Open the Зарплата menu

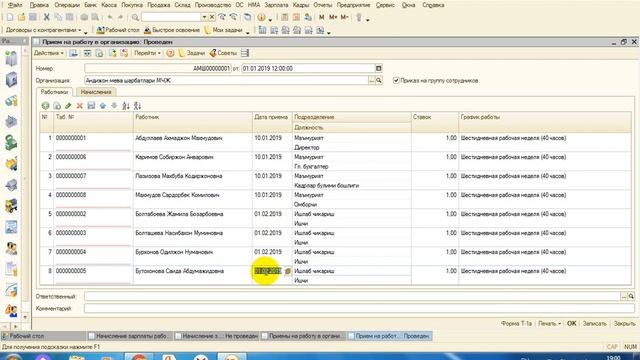click(276, 5)
